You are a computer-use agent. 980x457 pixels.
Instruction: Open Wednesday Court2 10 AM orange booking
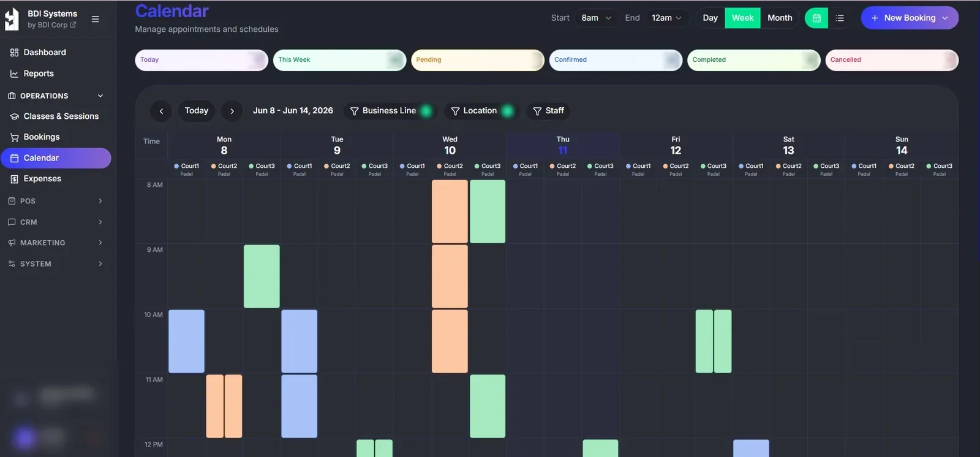(x=450, y=341)
